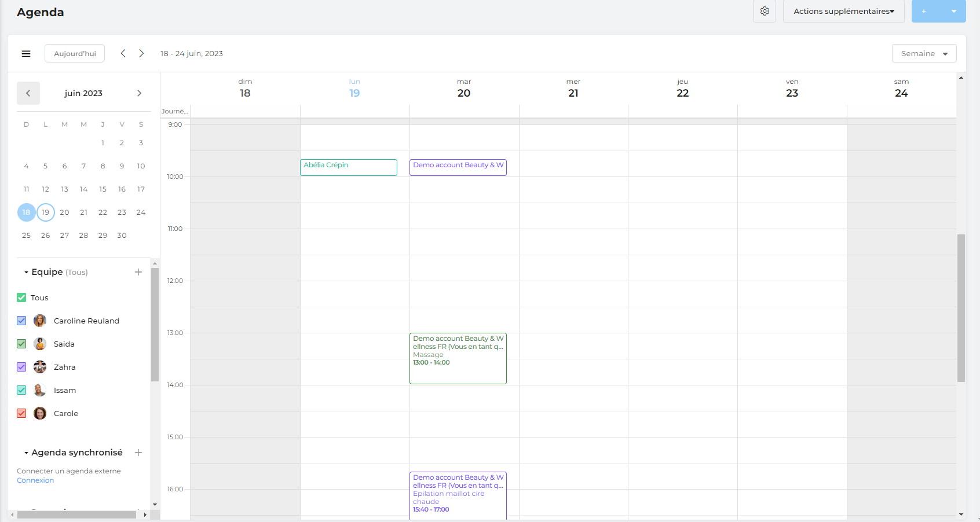Toggle Zahra's calendar checkbox
Image resolution: width=980 pixels, height=522 pixels.
tap(21, 367)
